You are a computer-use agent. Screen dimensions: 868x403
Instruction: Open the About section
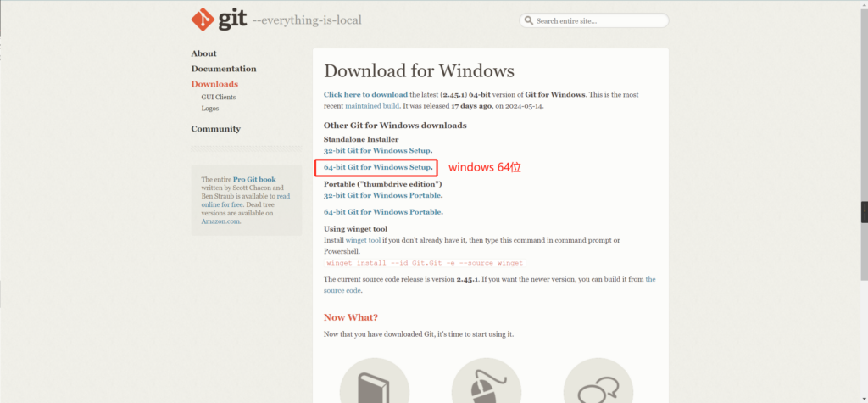pyautogui.click(x=203, y=53)
